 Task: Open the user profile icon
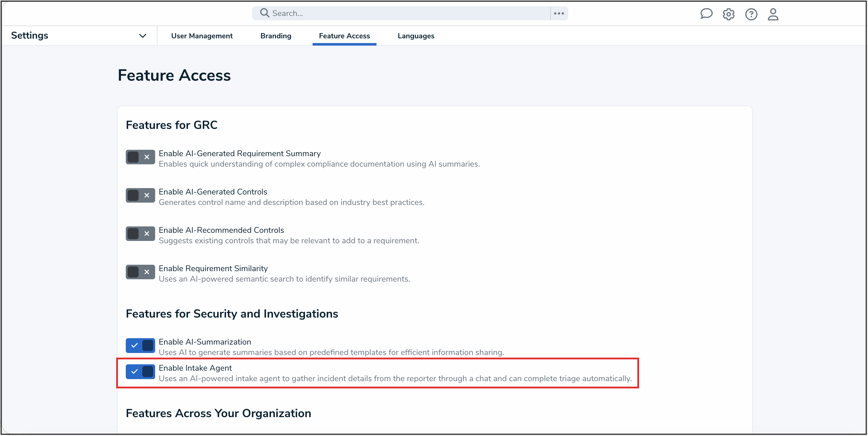point(773,14)
